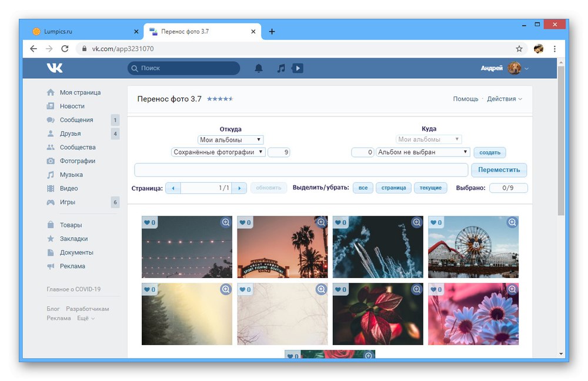The height and width of the screenshot is (381, 588).
Task: Click the heart likes on red leaves photo
Action: pos(340,289)
